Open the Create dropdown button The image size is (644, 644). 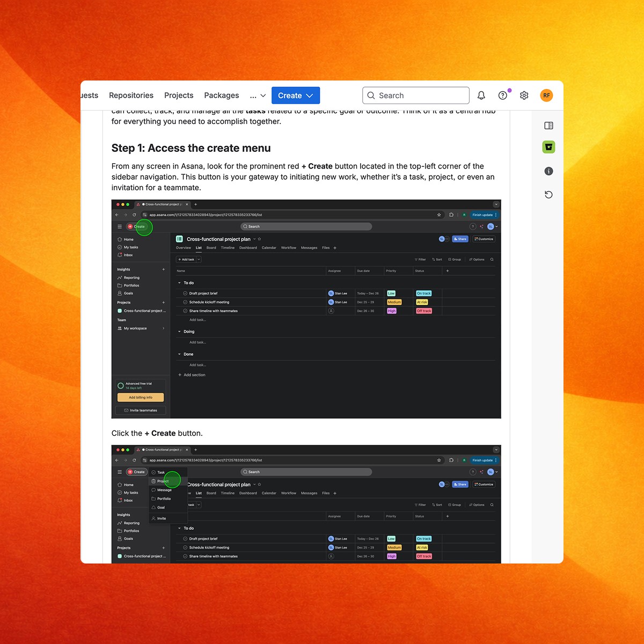[296, 96]
